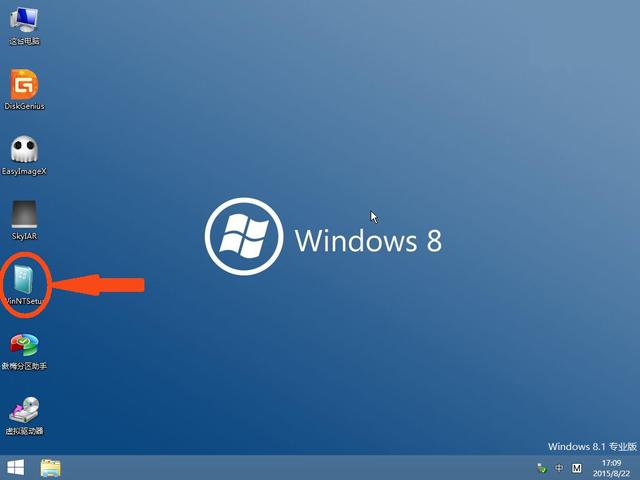This screenshot has height=480, width=640.
Task: Open the taskbar clock showing 17:09
Action: (x=609, y=468)
